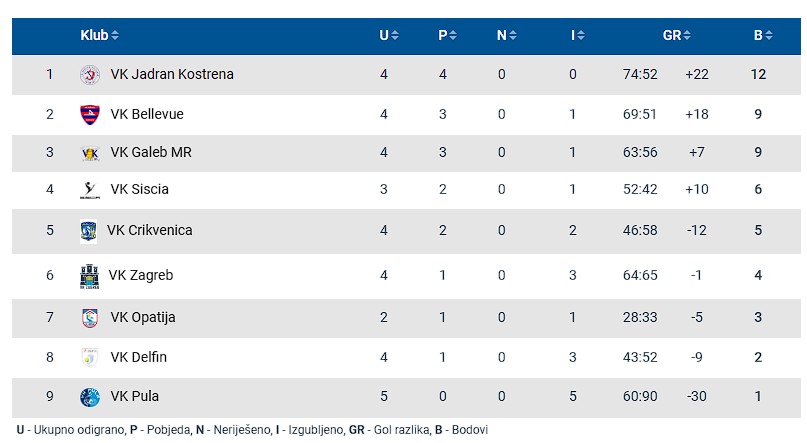Click the VK Bellevue club crest
The image size is (807, 443).
tap(90, 114)
